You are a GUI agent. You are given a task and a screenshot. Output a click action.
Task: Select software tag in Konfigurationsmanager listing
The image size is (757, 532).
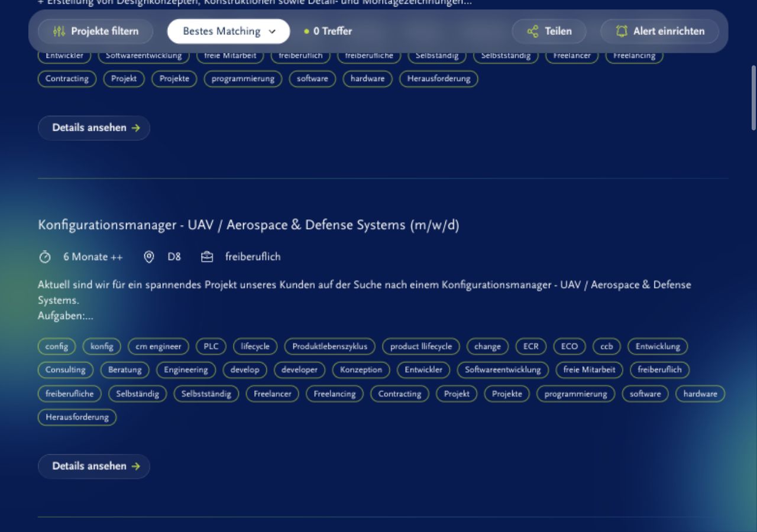pos(645,394)
